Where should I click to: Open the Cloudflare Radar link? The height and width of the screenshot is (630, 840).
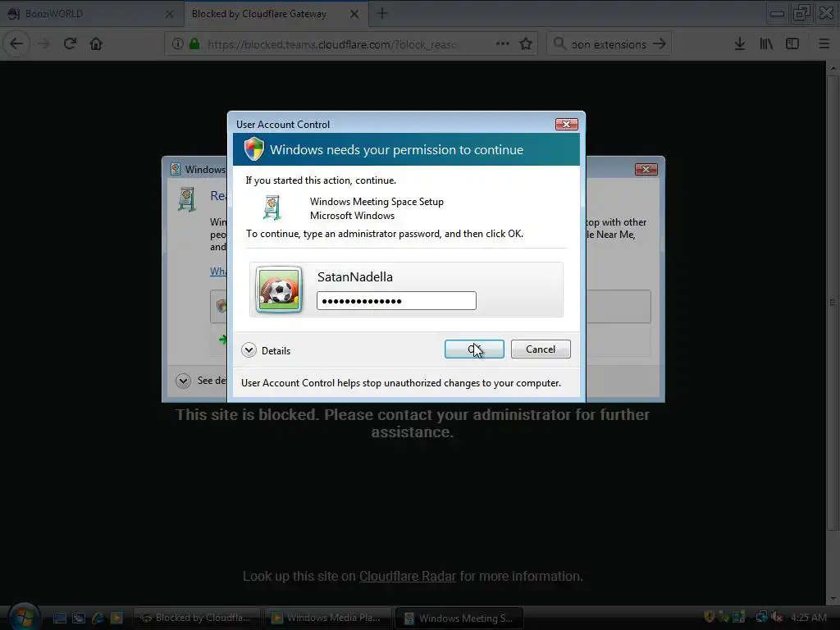[407, 577]
